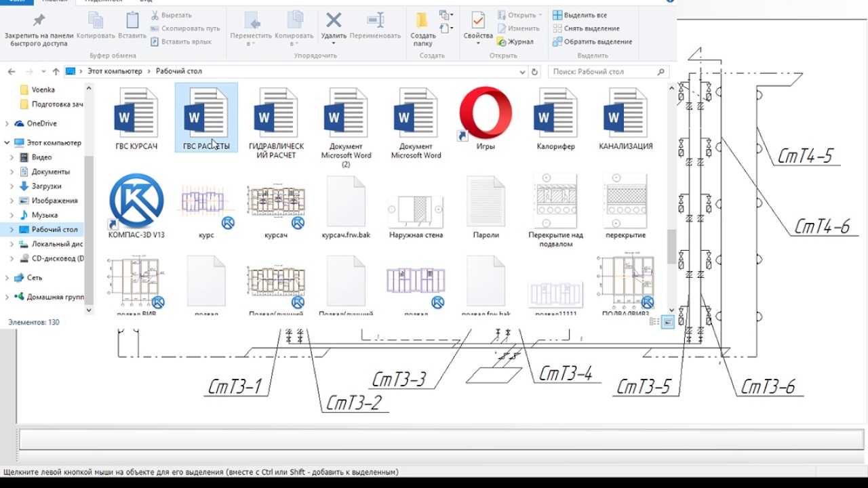Click Выделить все in the ribbon
This screenshot has height=488, width=868.
(580, 15)
